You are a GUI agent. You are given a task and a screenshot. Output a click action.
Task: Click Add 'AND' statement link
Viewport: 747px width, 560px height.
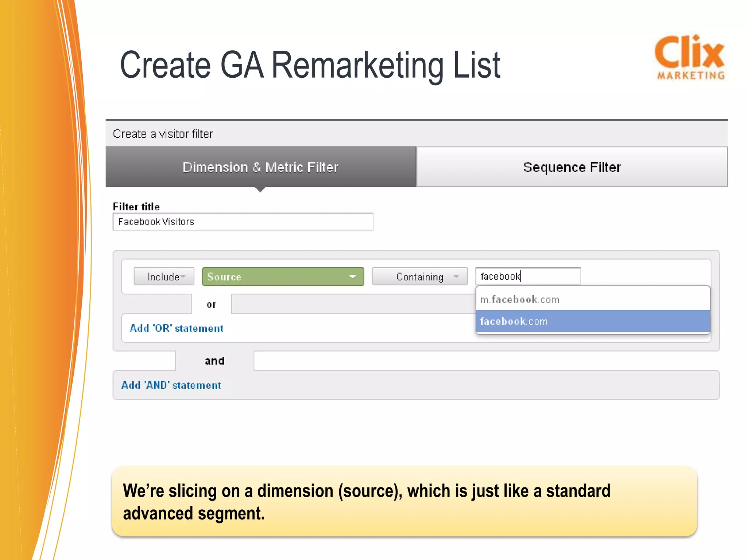[171, 385]
